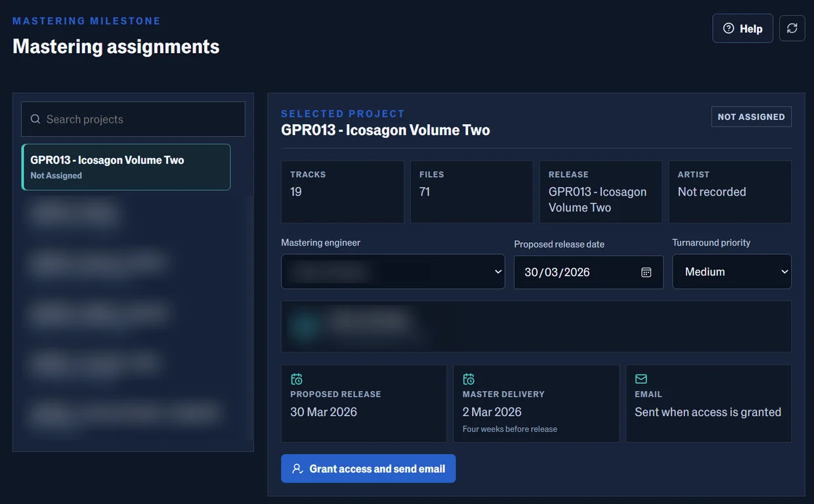Click the Tracks value 19
This screenshot has width=814, height=504.
296,192
